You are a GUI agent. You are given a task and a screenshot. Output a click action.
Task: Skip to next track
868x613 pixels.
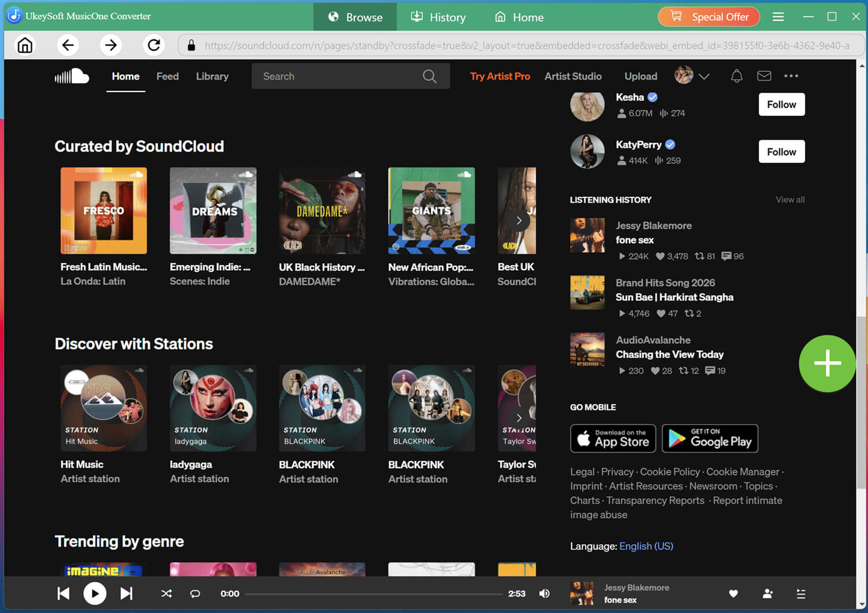click(126, 593)
